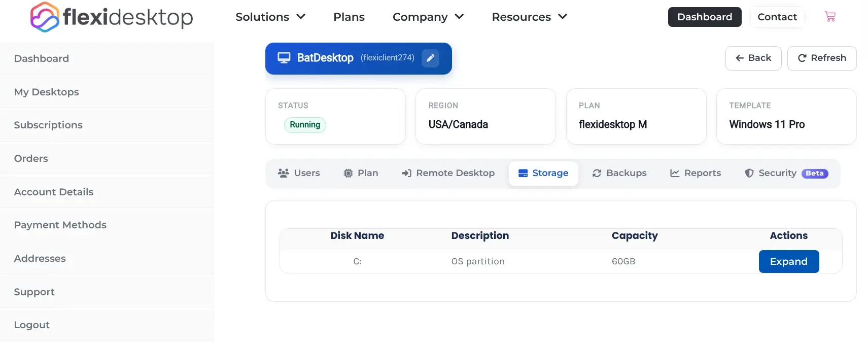Switch to the Reports tab
The width and height of the screenshot is (868, 346).
696,173
